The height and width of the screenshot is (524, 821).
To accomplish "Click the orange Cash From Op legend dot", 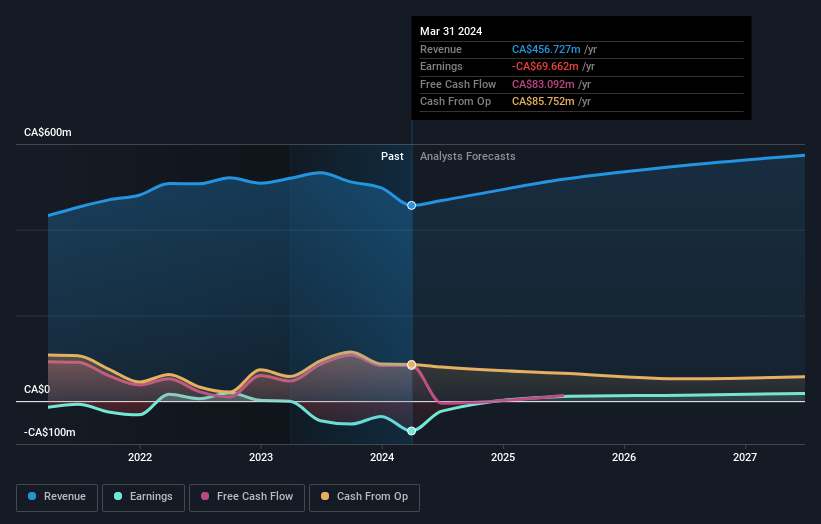I will [325, 496].
